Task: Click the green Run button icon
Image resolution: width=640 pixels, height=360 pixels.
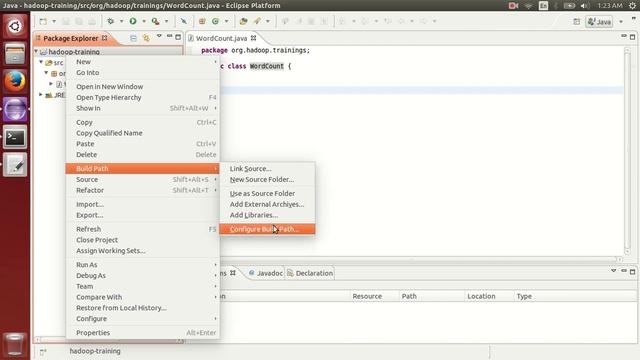Action: click(133, 21)
